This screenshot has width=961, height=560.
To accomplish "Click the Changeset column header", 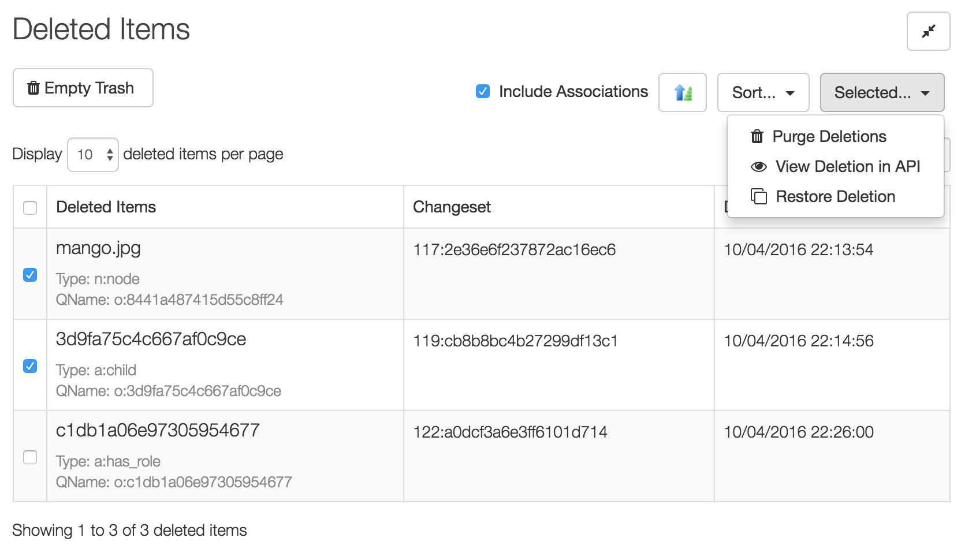I will (x=452, y=207).
